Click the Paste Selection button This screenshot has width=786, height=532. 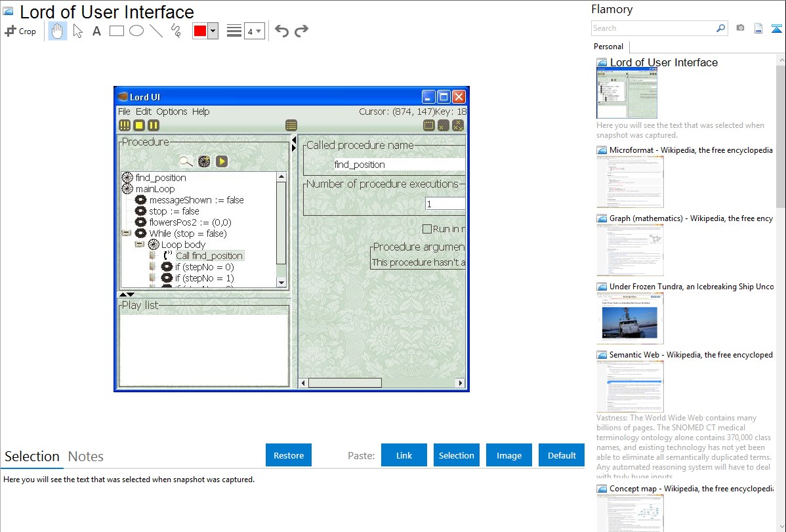(x=457, y=455)
